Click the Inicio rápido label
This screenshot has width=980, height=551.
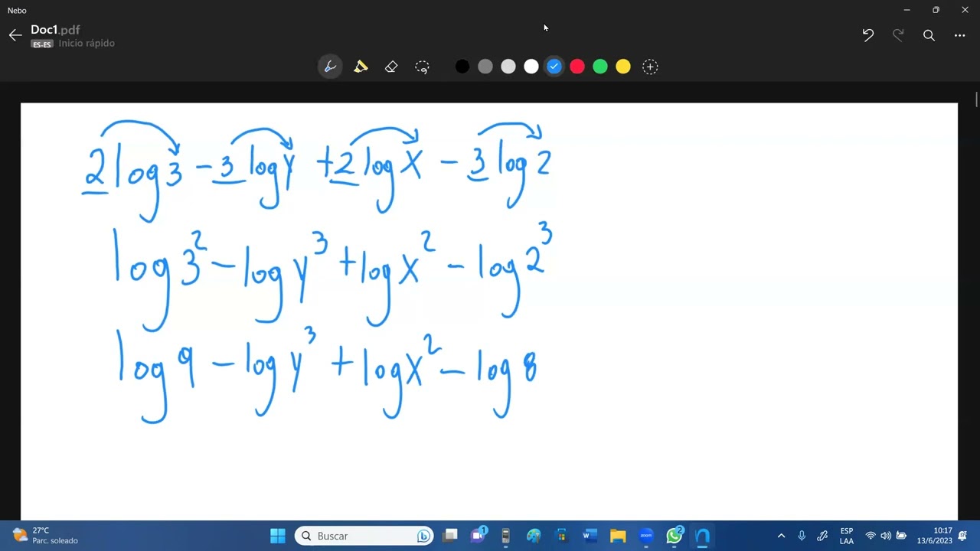click(87, 44)
